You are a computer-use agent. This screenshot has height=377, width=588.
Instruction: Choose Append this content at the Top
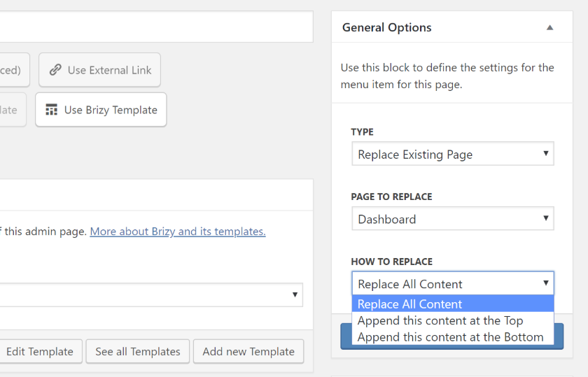coord(453,320)
